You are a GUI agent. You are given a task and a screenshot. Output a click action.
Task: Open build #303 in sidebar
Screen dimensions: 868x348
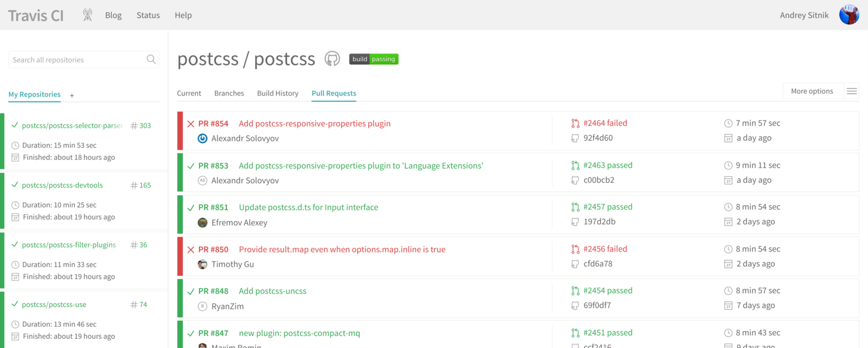point(141,125)
